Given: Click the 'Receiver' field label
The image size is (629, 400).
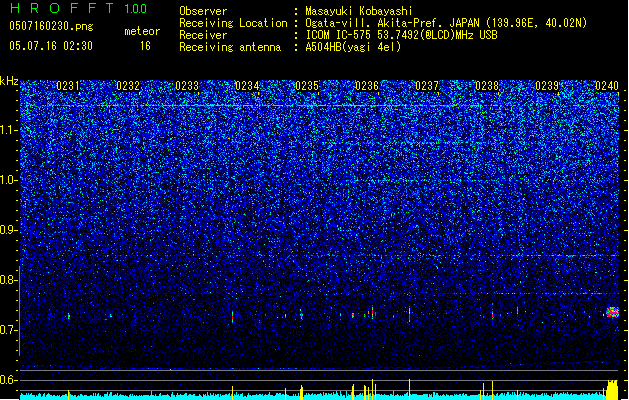Looking at the screenshot, I should (203, 35).
